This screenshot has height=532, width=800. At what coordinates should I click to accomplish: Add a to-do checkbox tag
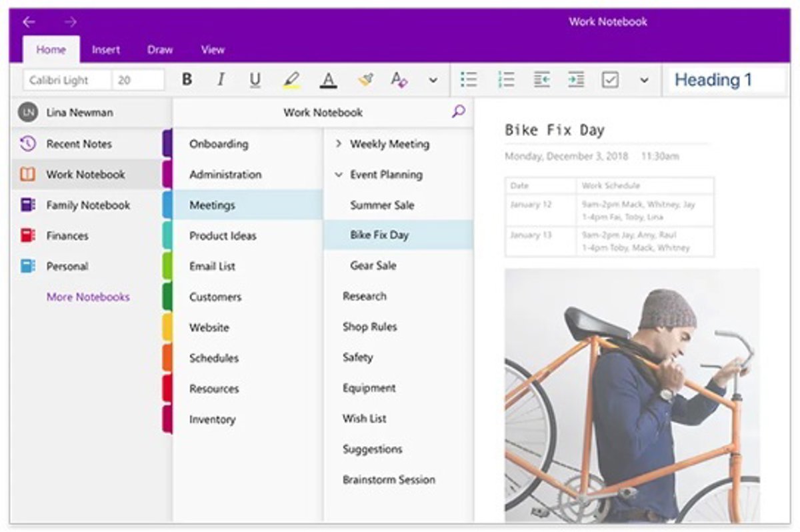[x=610, y=80]
